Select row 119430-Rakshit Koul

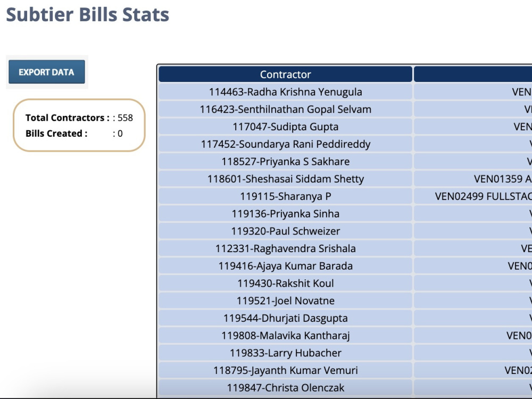tap(285, 284)
